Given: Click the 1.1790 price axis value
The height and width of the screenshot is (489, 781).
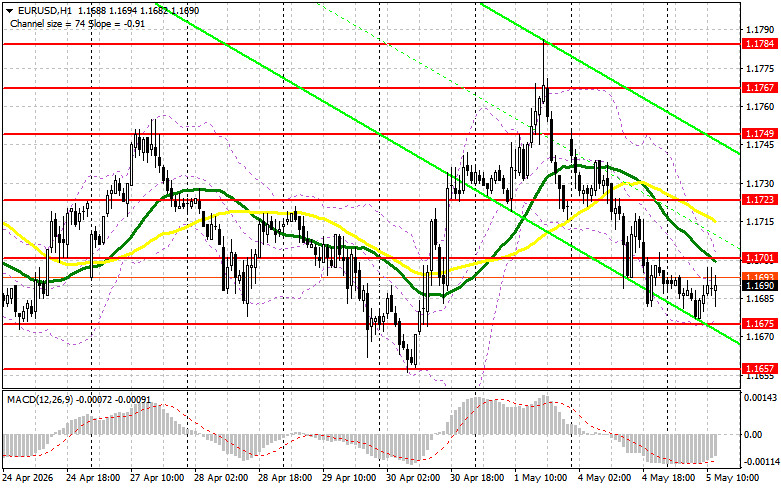Looking at the screenshot, I should coord(760,30).
